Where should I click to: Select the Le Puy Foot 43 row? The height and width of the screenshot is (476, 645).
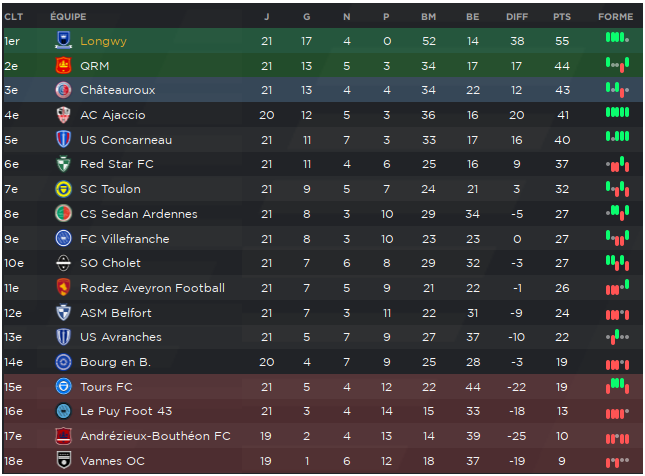point(322,411)
